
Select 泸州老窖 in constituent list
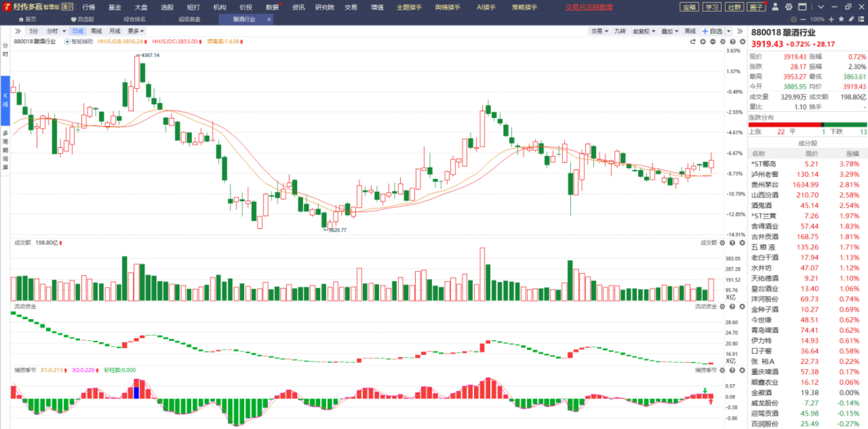pos(808,174)
